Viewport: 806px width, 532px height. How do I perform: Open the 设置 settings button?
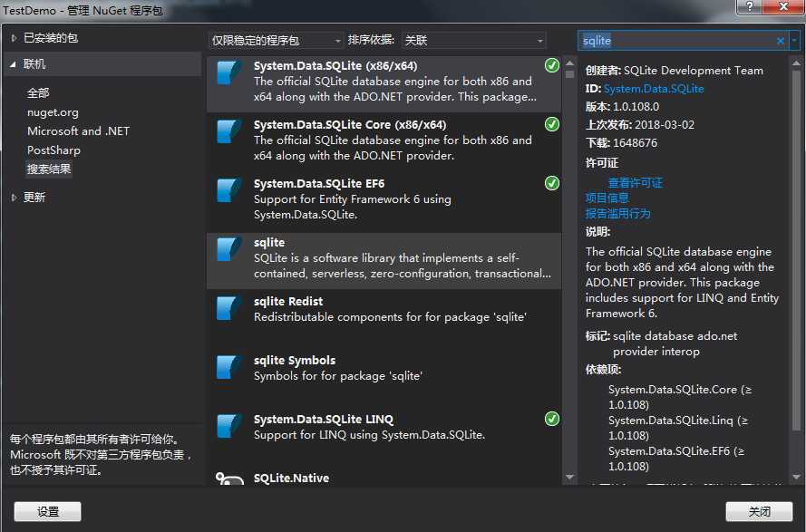click(x=48, y=511)
